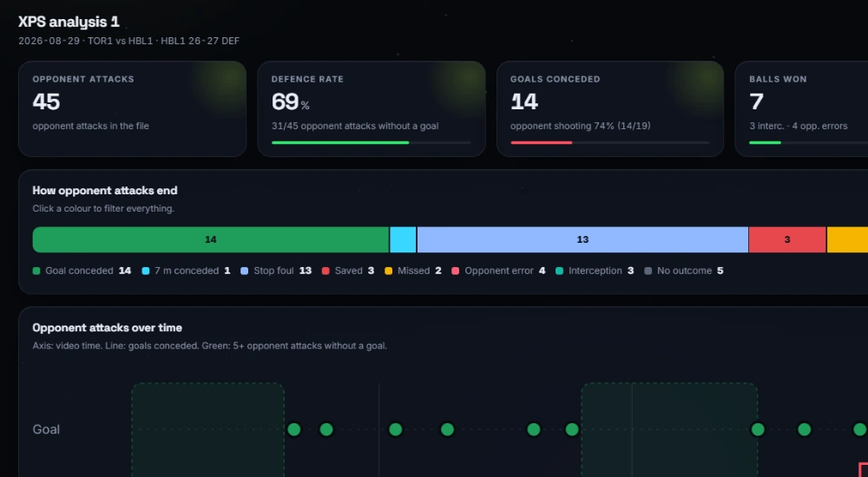This screenshot has height=477, width=868.
Task: Pick the Opponent error legend entry
Action: pyautogui.click(x=499, y=271)
